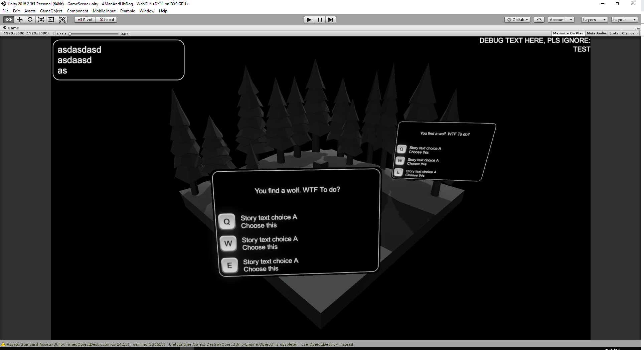Activate the combined Transform tool
Viewport: 644px width, 350px height.
pyautogui.click(x=62, y=19)
